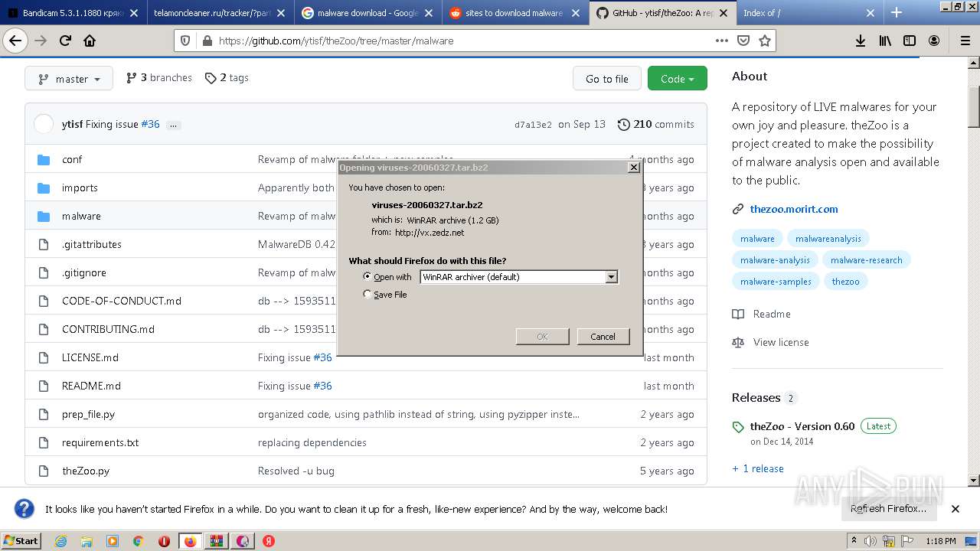The height and width of the screenshot is (551, 980).
Task: Open the Firefox account menu
Action: pos(934,41)
